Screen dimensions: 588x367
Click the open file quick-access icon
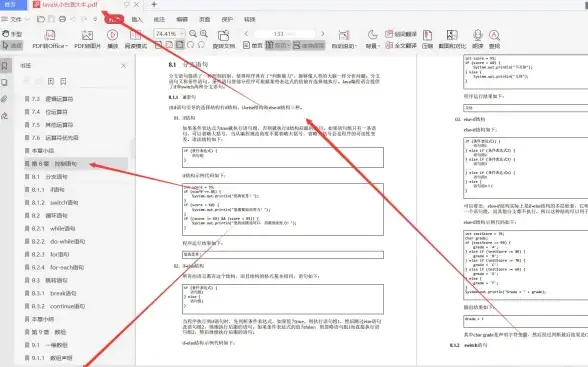(41, 19)
